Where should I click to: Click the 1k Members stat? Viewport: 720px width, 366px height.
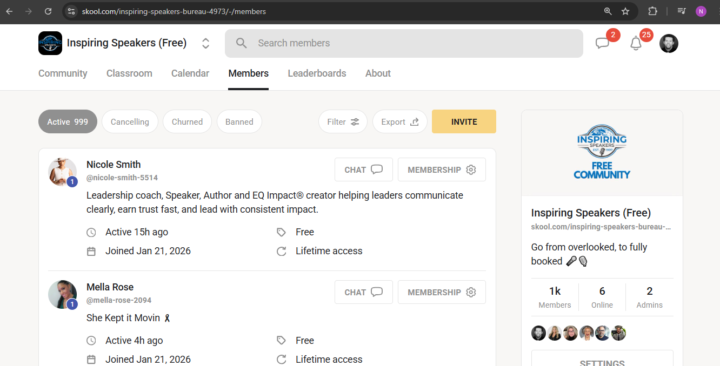tap(555, 297)
